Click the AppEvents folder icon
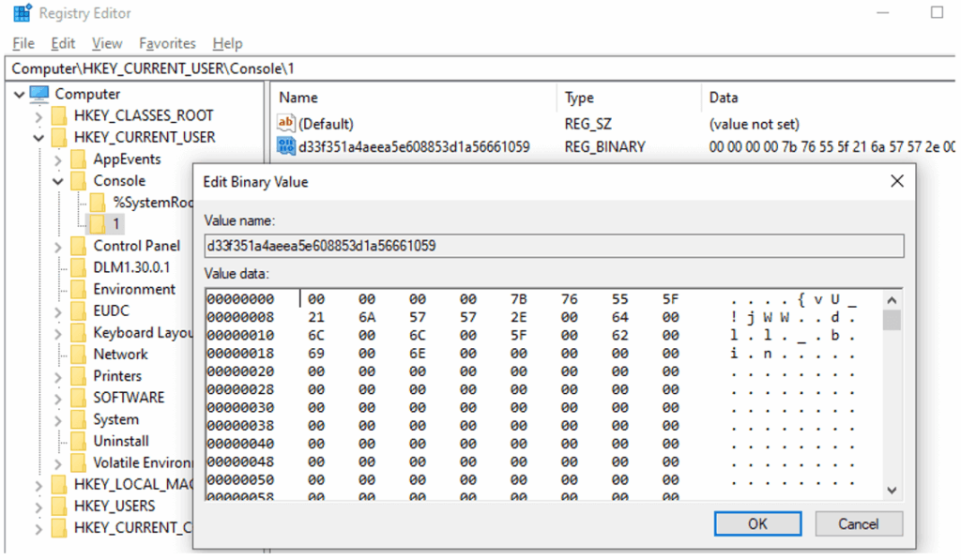The height and width of the screenshot is (560, 961). [79, 159]
